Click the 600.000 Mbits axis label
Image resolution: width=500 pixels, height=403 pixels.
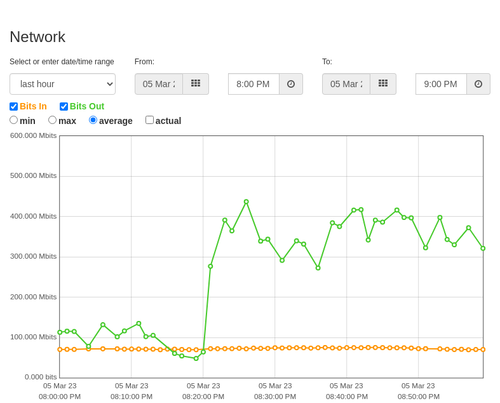click(33, 135)
